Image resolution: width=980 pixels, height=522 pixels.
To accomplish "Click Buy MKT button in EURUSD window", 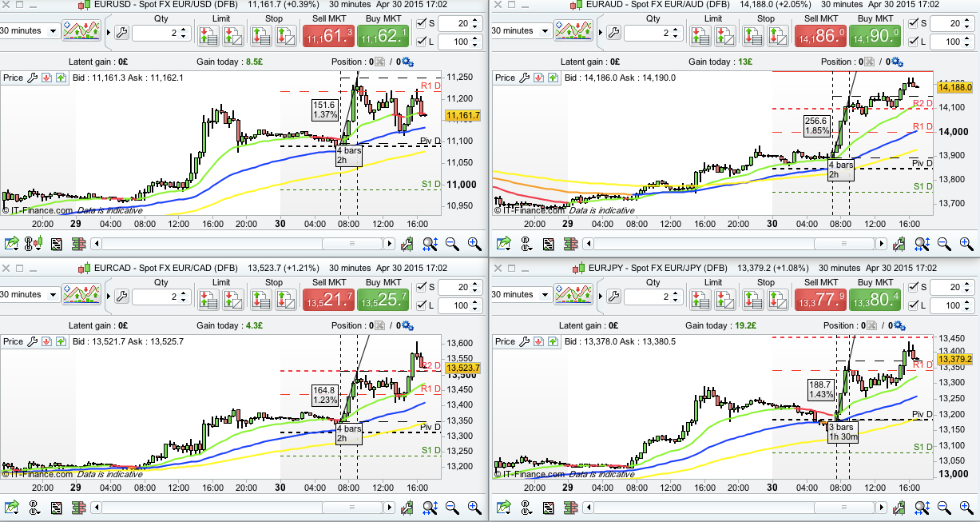I will (383, 36).
